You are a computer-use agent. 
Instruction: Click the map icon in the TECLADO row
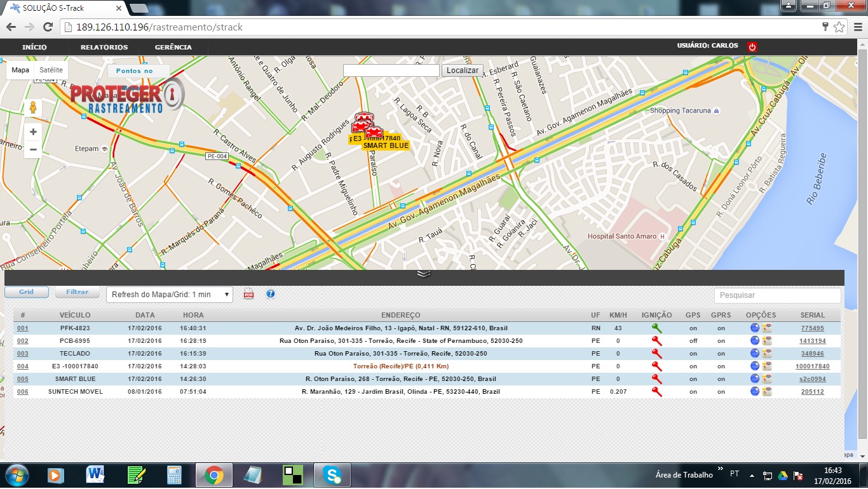pos(767,354)
